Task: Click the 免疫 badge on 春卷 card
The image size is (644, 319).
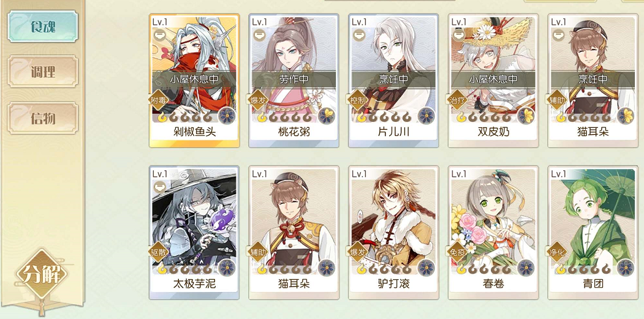Action: 458,252
